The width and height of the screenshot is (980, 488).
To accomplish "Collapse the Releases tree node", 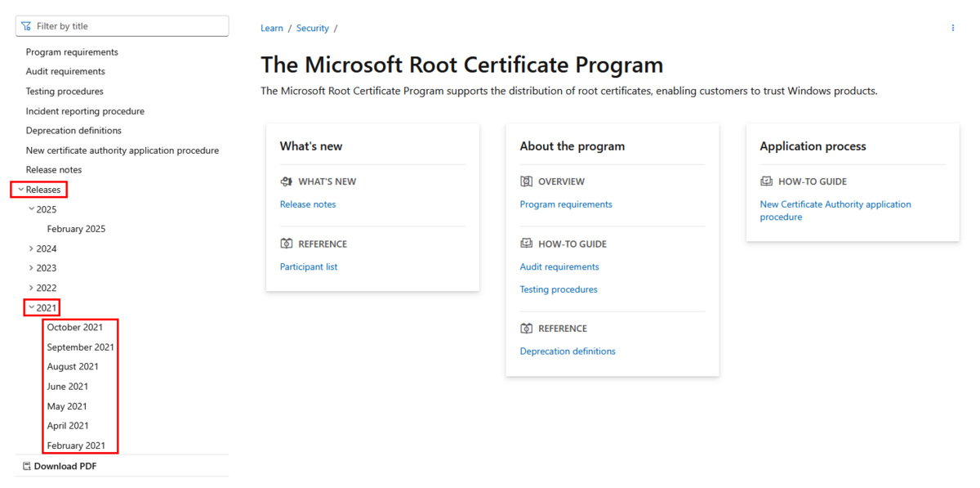I will [21, 190].
